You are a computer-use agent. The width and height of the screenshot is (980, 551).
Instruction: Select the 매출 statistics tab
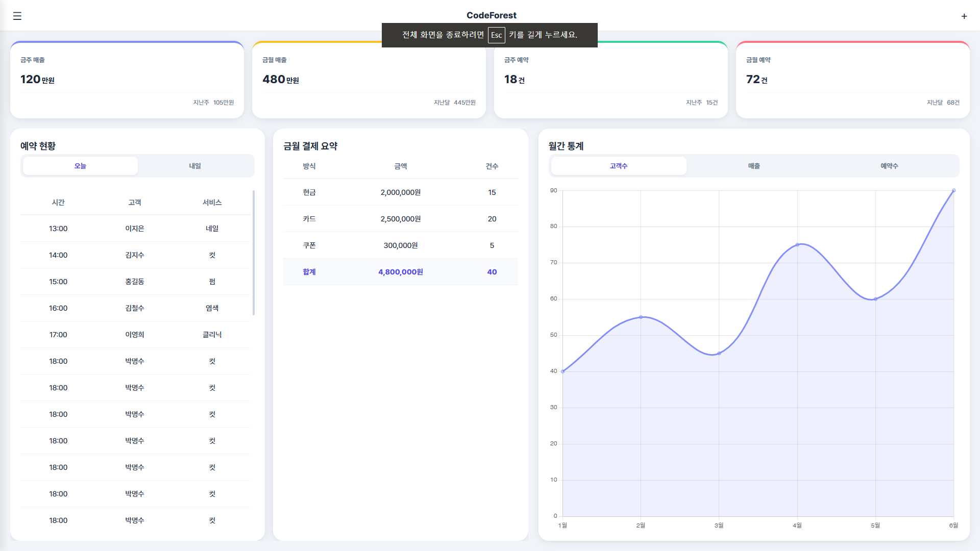click(x=754, y=166)
